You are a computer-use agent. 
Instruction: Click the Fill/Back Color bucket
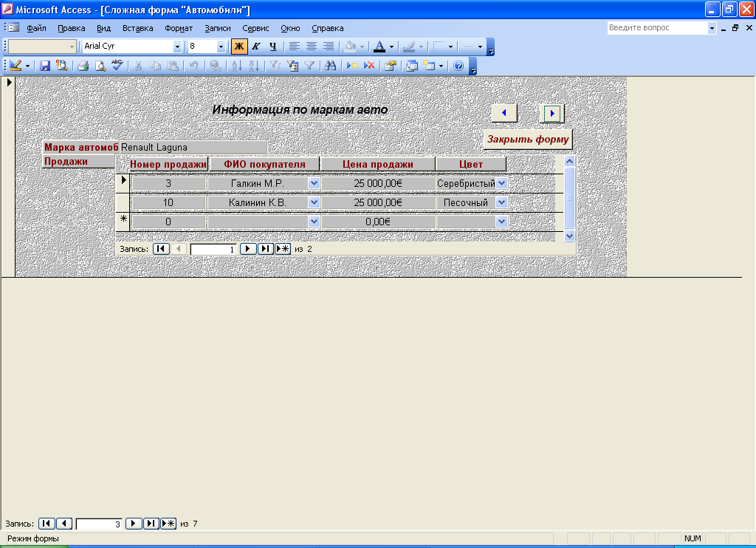pos(350,47)
